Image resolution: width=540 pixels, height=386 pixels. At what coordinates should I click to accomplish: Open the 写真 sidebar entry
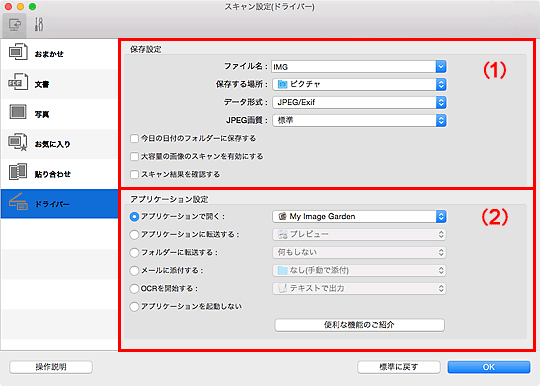coord(59,114)
